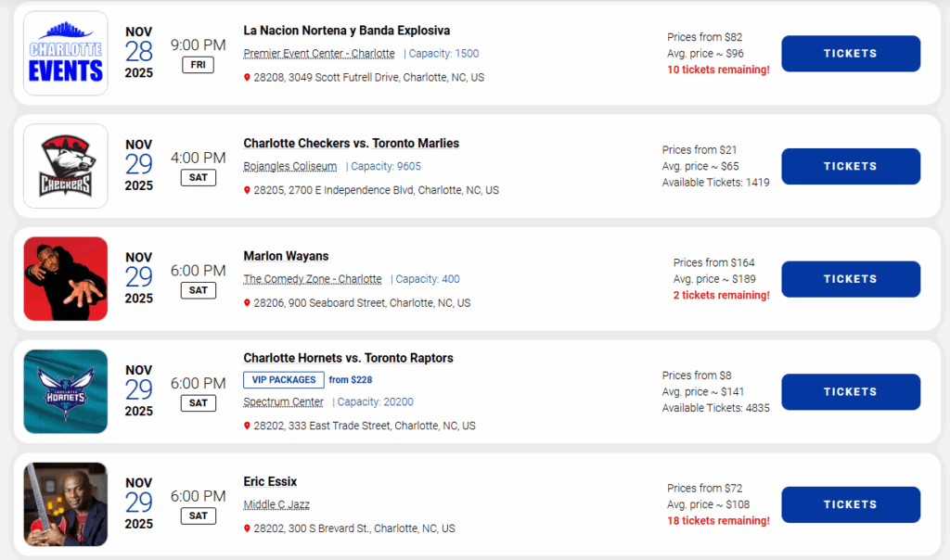Get tickets for La Nacion Nortena y Banda Explosiva

pos(850,54)
